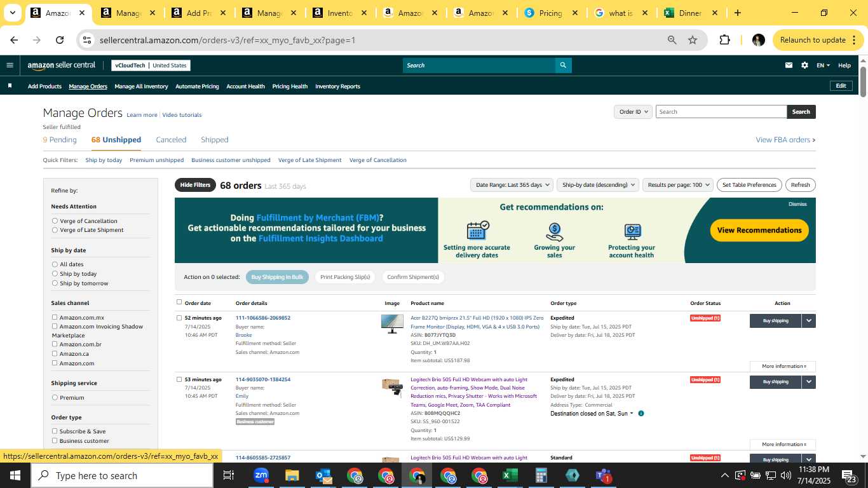Click the search magnifier button in header

pyautogui.click(x=563, y=65)
